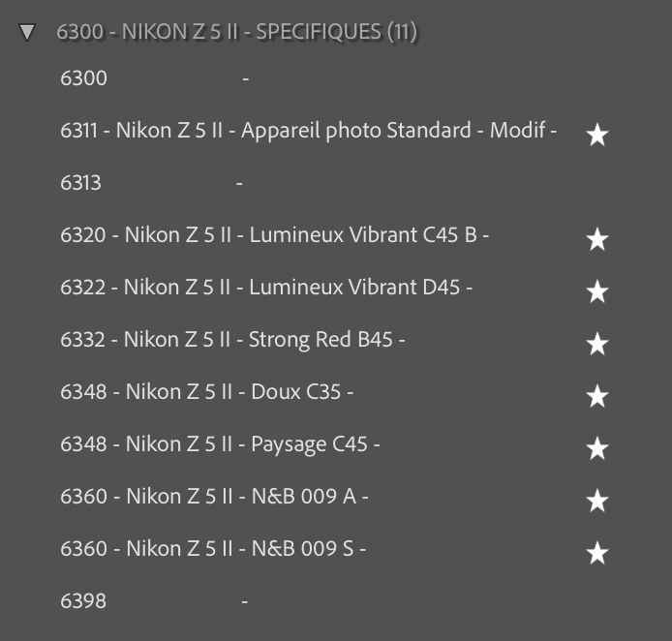The image size is (672, 641).
Task: Select the N&B 009 A preset name
Action: (214, 497)
